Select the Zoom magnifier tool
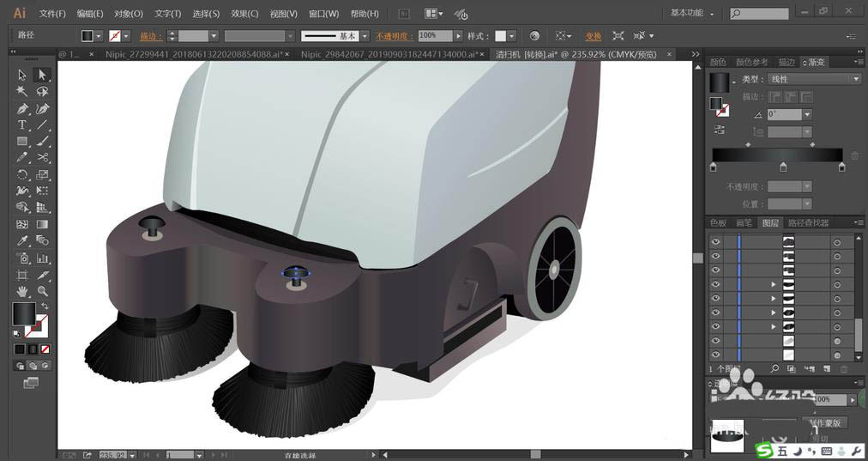This screenshot has width=868, height=461. 42,291
